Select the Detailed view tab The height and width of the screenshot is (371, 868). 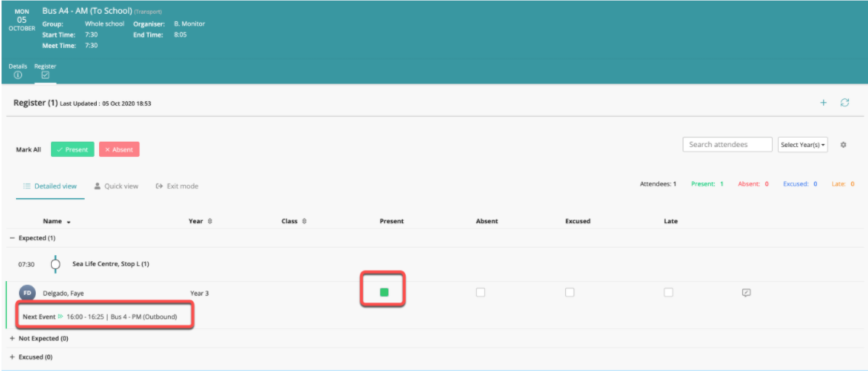50,187
